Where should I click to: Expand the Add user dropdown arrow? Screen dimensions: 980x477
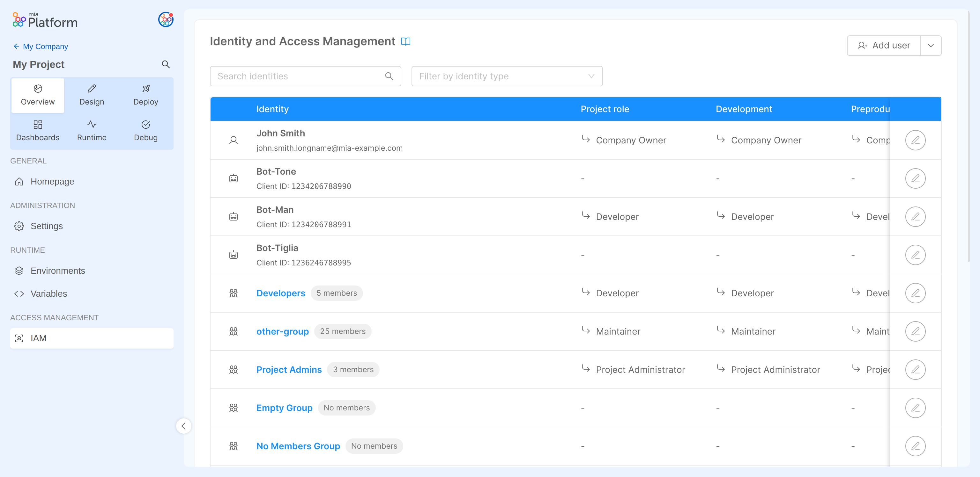(x=931, y=46)
